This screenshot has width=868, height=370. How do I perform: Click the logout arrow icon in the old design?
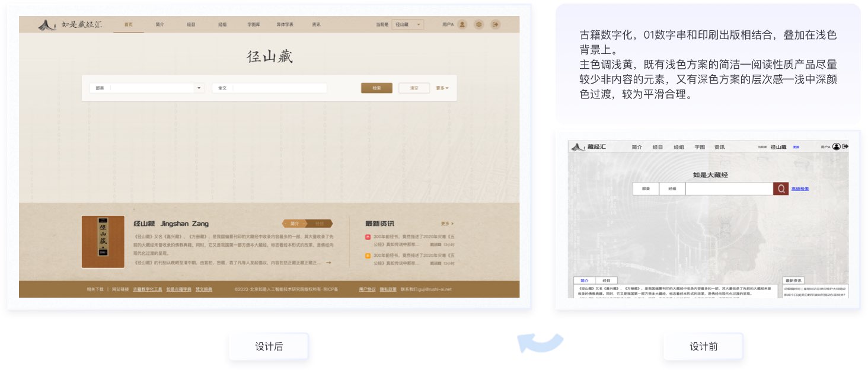point(845,146)
